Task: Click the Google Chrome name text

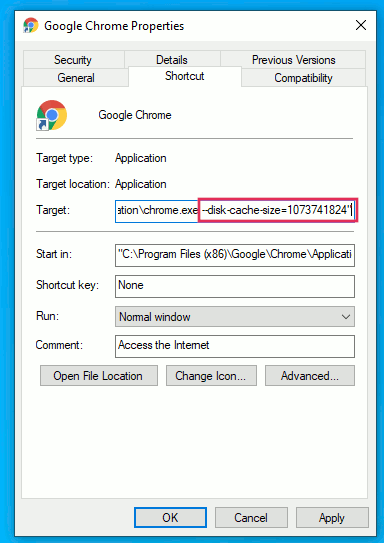Action: tap(135, 115)
